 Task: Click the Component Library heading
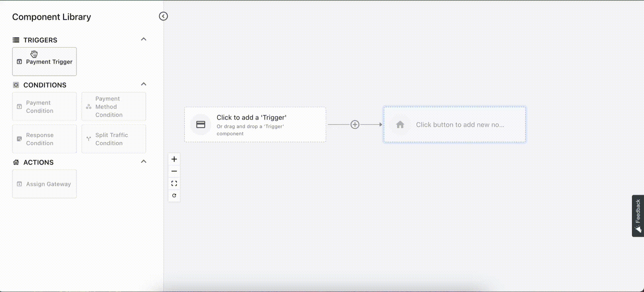(52, 17)
